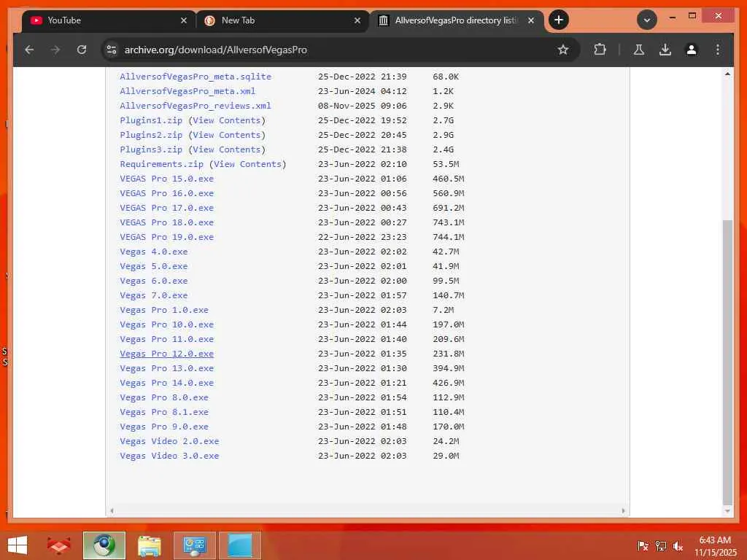The image size is (747, 560).
Task: Download Plugins2.zip file
Action: tap(150, 135)
